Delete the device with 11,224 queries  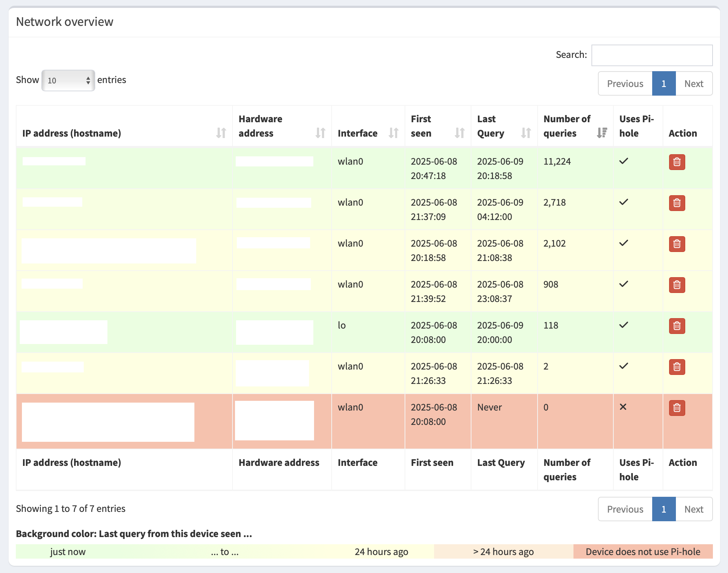(x=677, y=162)
